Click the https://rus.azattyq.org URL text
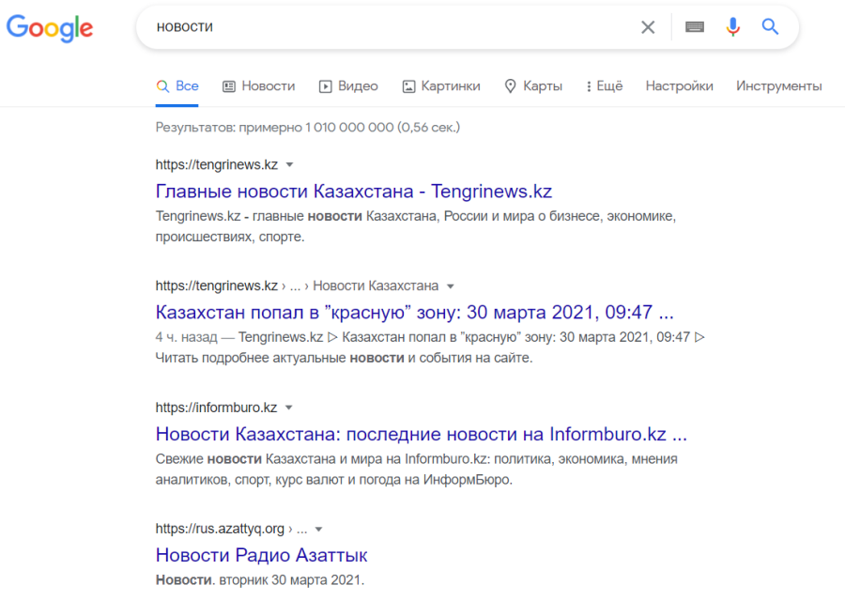Image resolution: width=845 pixels, height=616 pixels. click(x=220, y=530)
